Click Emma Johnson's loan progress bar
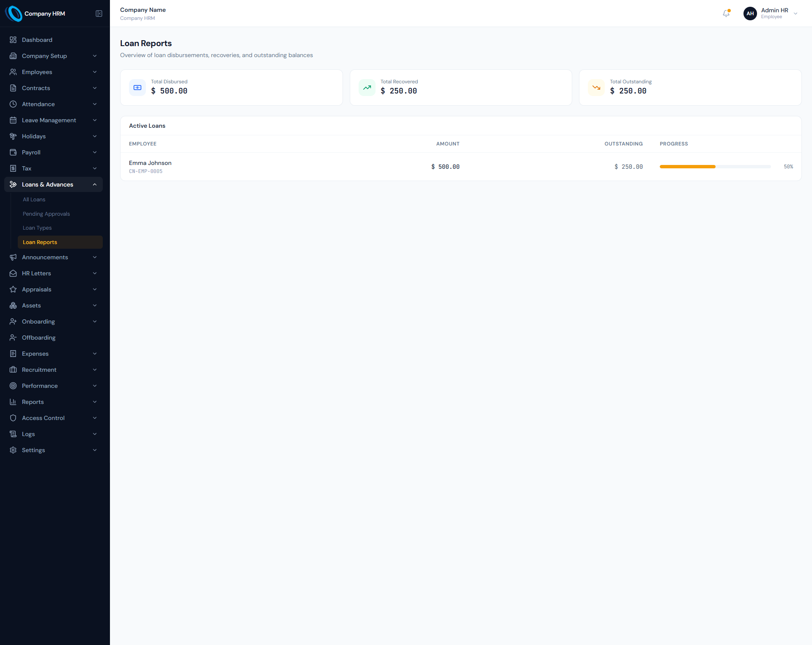The image size is (812, 645). 715,167
